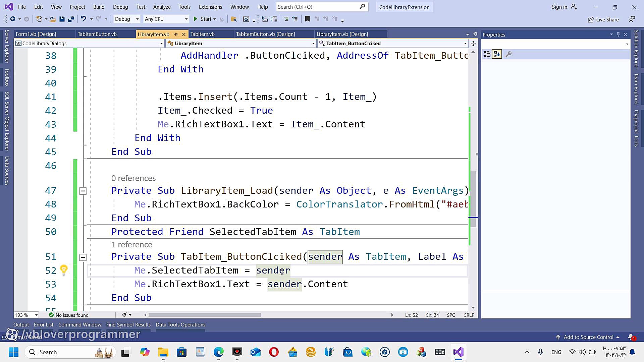
Task: Click the single-disk Save icon
Action: point(62,19)
